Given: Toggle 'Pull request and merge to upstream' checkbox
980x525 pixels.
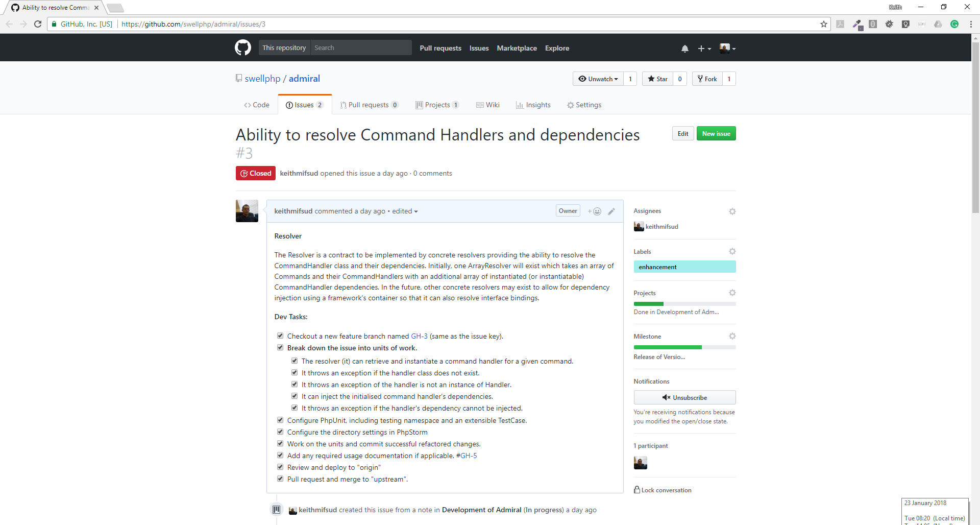Looking at the screenshot, I should [280, 479].
